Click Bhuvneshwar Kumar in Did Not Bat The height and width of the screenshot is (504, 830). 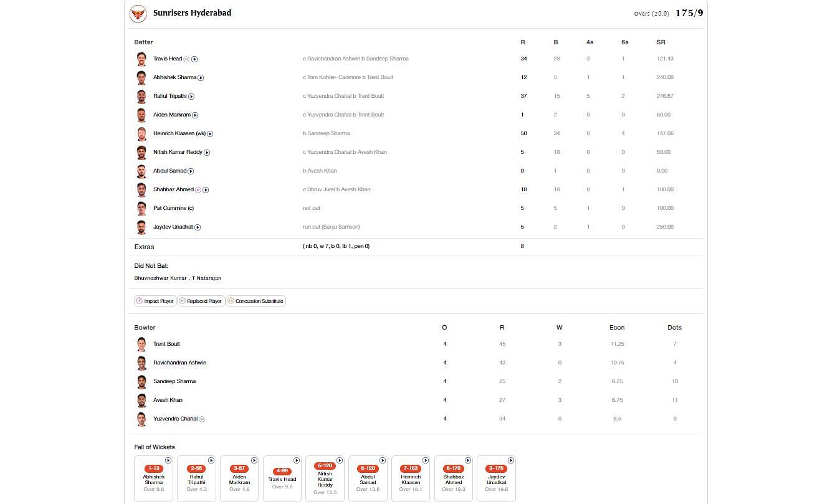click(160, 278)
